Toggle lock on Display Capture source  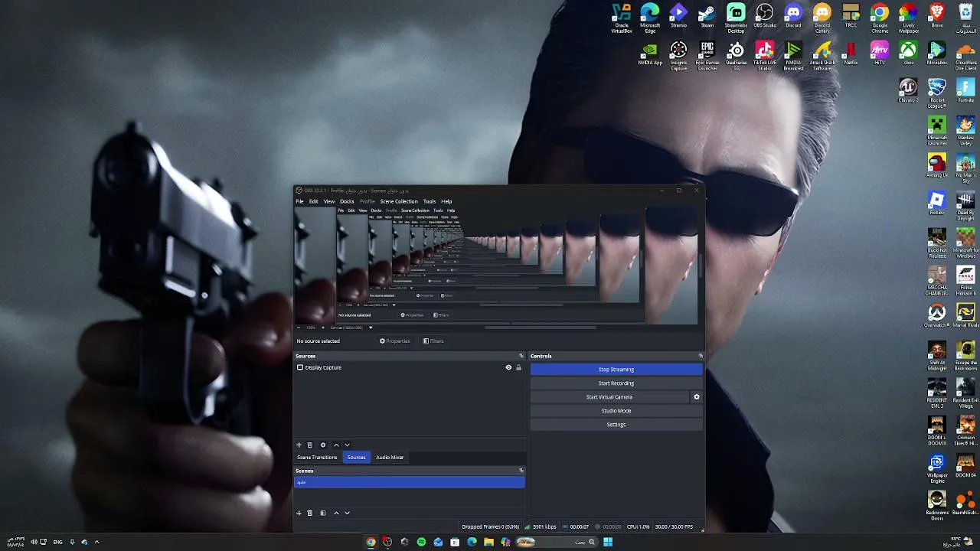point(518,367)
